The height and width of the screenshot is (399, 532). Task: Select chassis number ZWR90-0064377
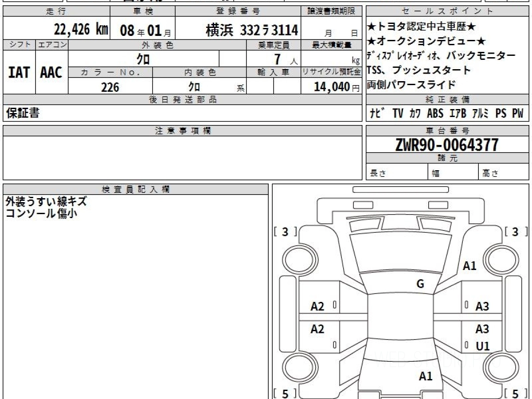pyautogui.click(x=447, y=145)
